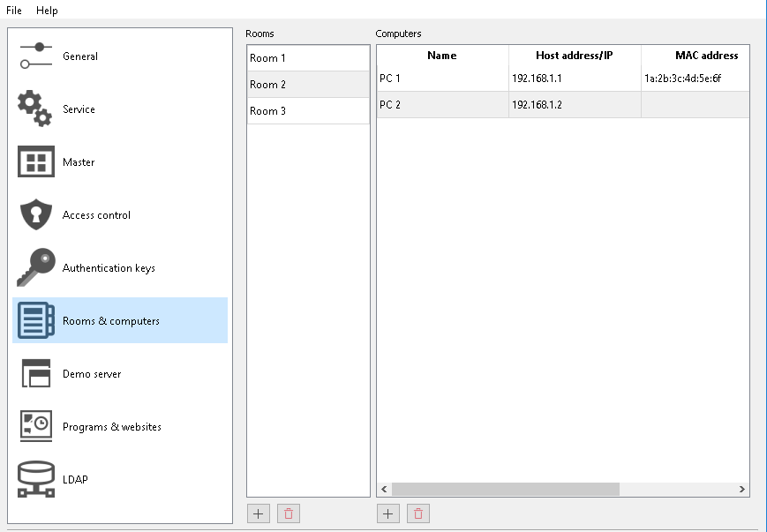Image resolution: width=767 pixels, height=532 pixels.
Task: Go to the General page label
Action: tap(80, 56)
